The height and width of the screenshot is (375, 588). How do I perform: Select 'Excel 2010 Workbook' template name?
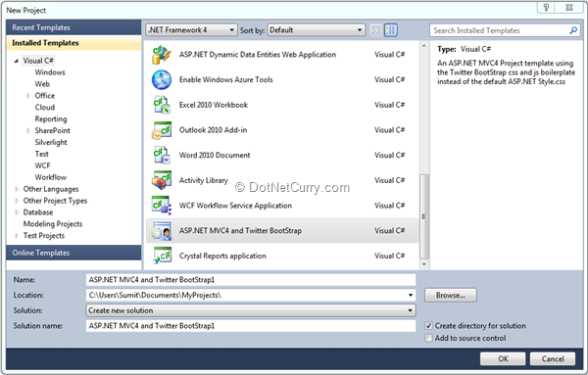(214, 105)
